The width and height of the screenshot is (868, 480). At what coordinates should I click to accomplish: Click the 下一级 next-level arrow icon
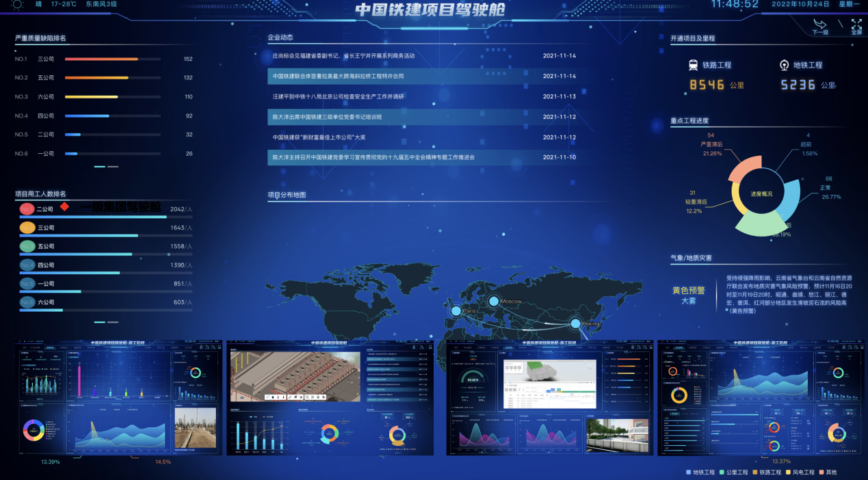(x=819, y=25)
